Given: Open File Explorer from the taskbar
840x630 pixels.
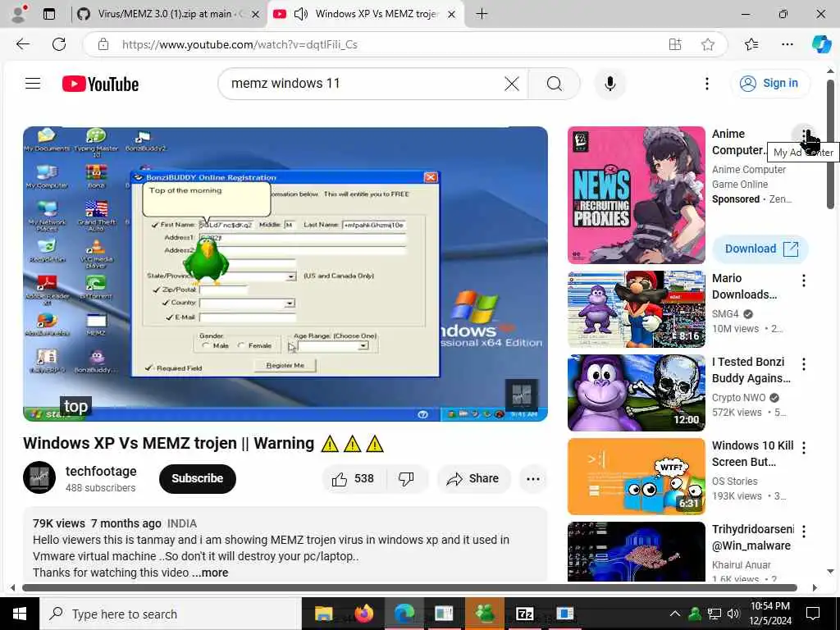Looking at the screenshot, I should click(323, 614).
